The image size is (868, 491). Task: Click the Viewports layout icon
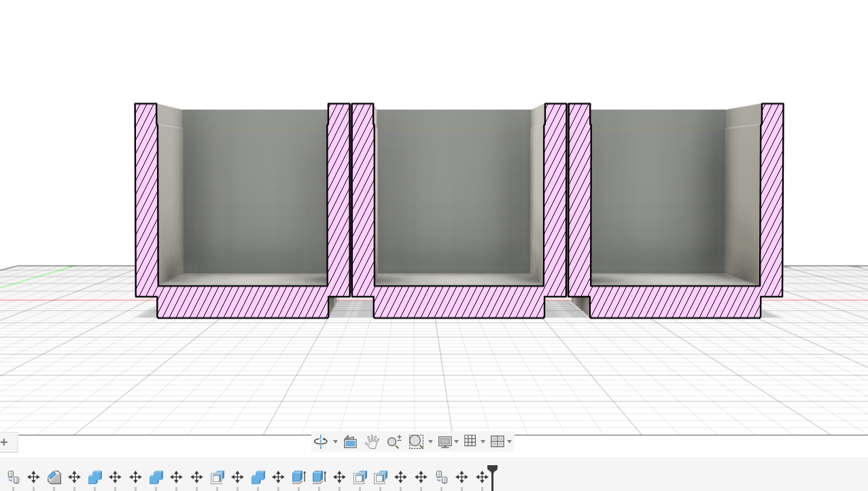click(x=497, y=441)
